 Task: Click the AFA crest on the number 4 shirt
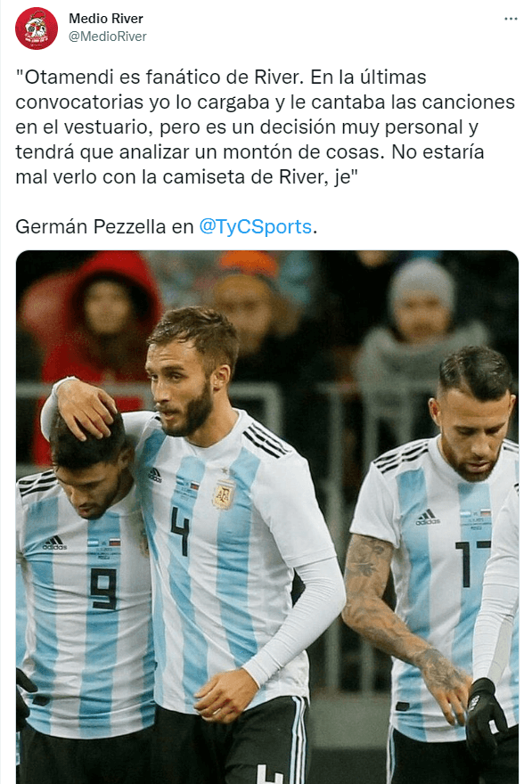224,494
